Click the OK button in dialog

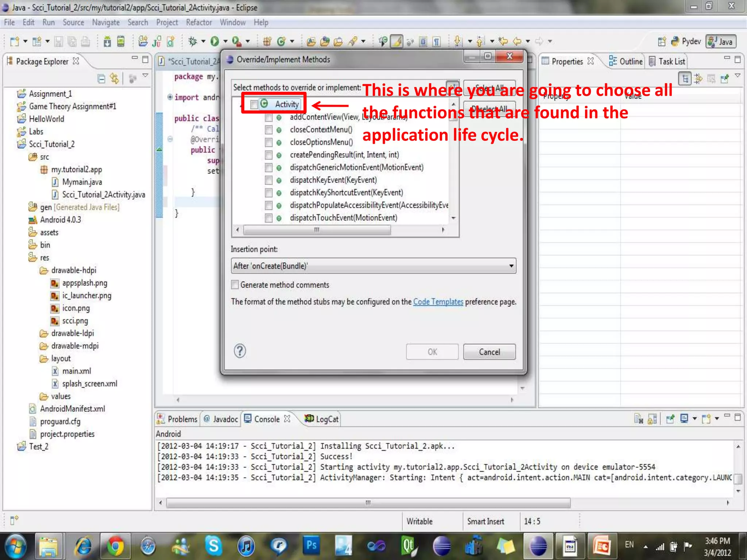tap(432, 352)
